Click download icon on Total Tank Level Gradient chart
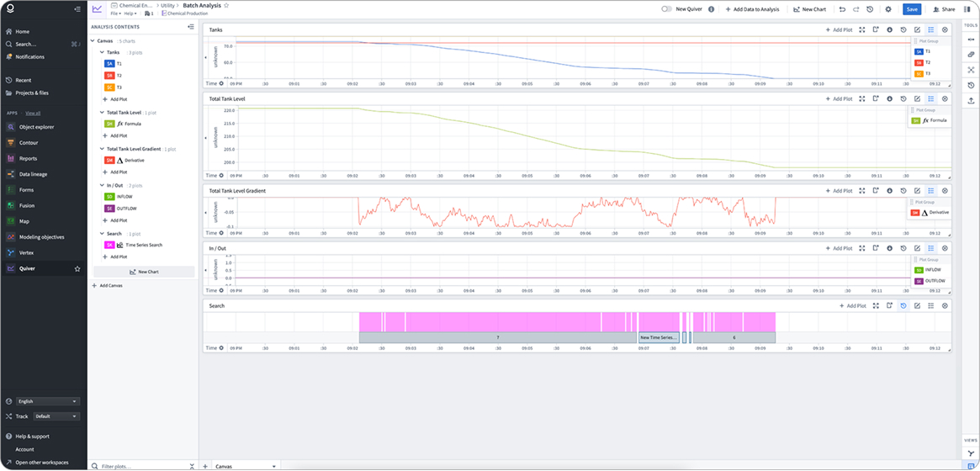The height and width of the screenshot is (471, 980). (x=889, y=191)
